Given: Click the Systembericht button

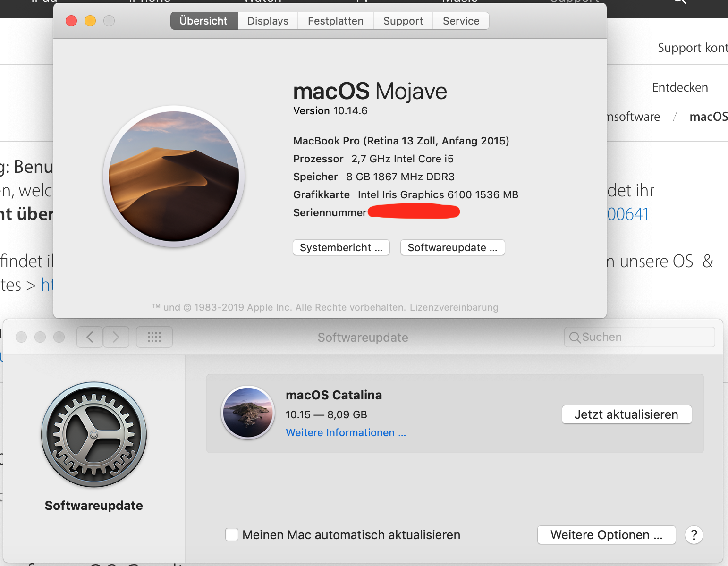Looking at the screenshot, I should coord(341,247).
